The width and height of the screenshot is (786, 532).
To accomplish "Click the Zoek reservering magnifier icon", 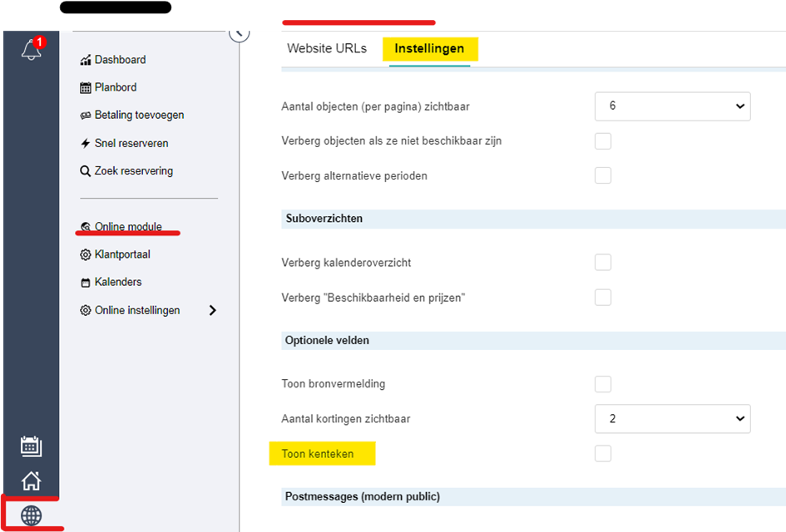I will [85, 170].
